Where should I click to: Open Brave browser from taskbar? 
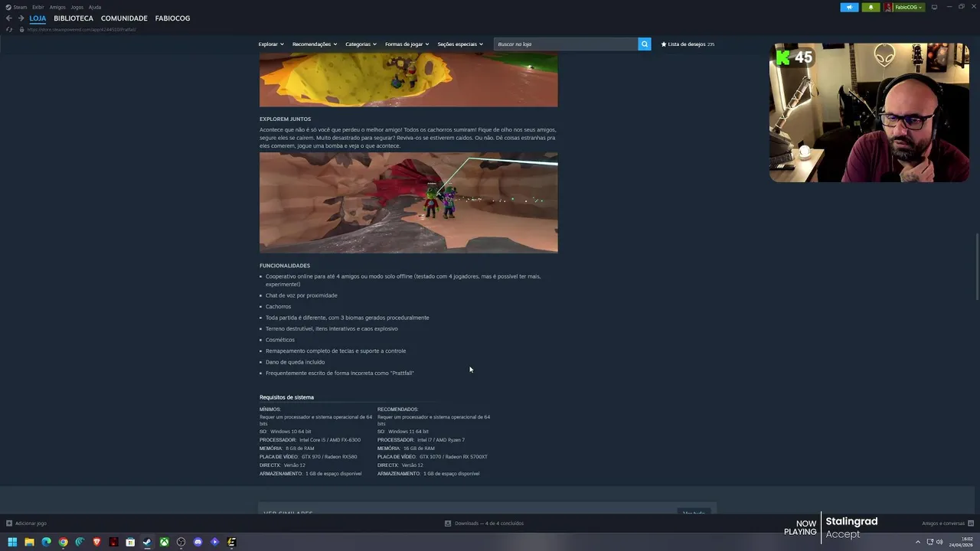pyautogui.click(x=96, y=542)
